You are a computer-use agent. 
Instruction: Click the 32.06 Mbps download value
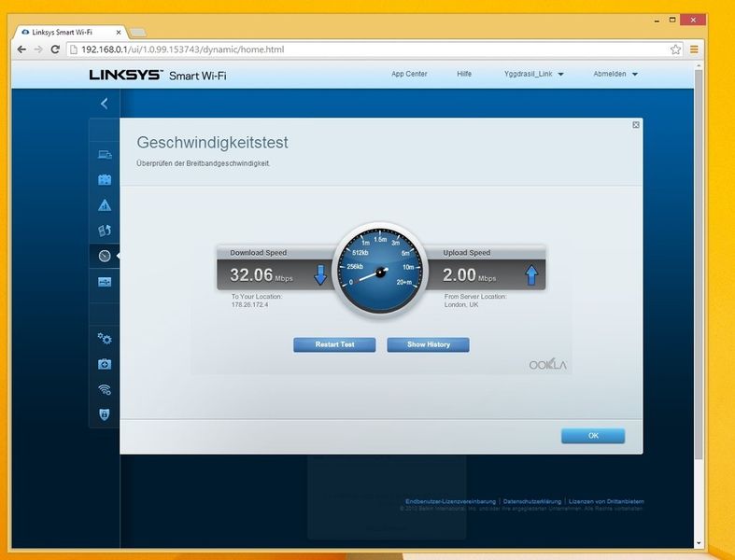(261, 275)
